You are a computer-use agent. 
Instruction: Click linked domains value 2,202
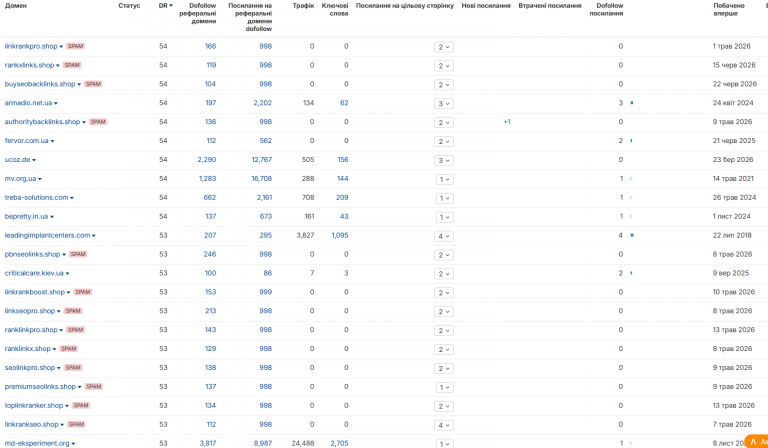click(263, 103)
